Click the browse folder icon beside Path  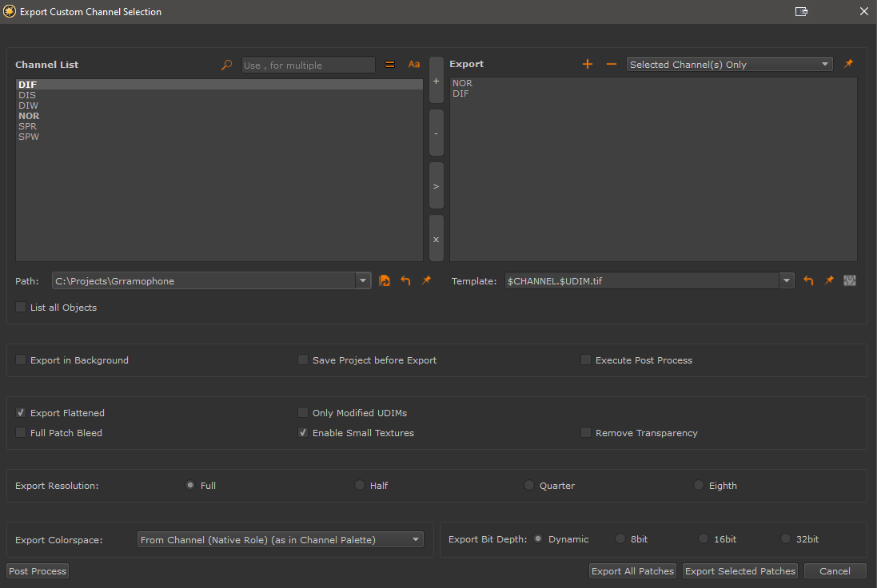click(385, 280)
